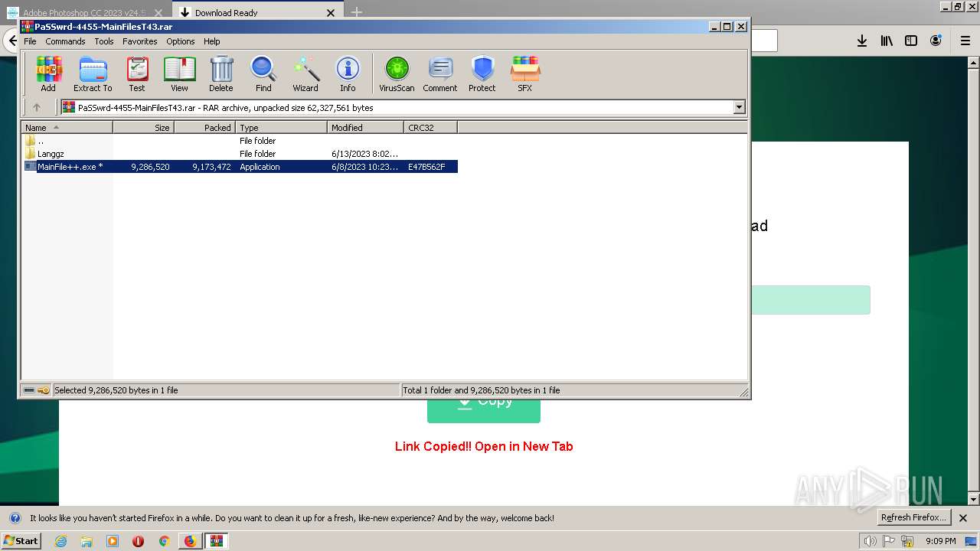The image size is (980, 551).
Task: Open the File menu
Action: [30, 41]
